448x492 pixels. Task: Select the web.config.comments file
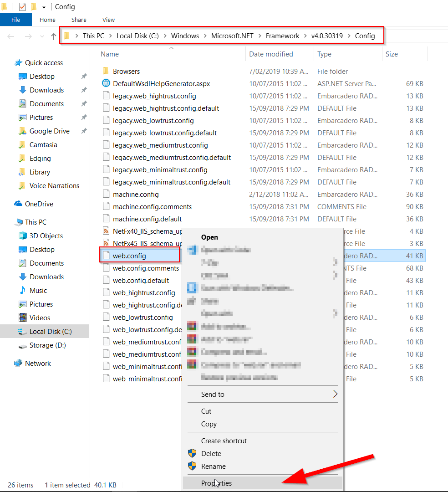coord(146,268)
